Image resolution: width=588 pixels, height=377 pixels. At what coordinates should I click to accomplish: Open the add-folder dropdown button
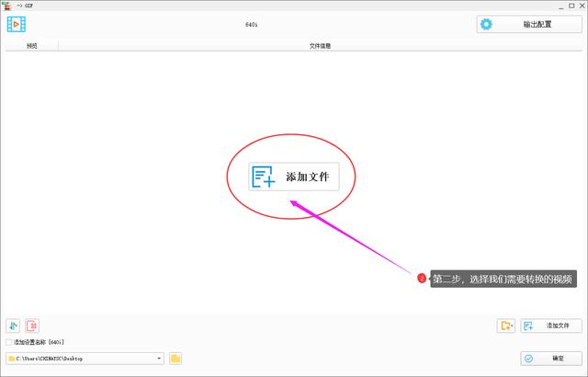point(506,326)
